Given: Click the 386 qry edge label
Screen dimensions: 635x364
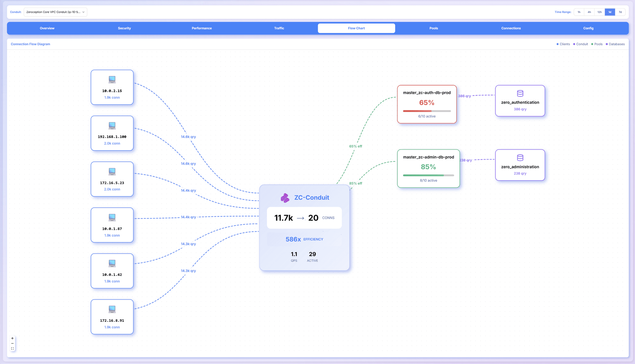Looking at the screenshot, I should pyautogui.click(x=464, y=96).
